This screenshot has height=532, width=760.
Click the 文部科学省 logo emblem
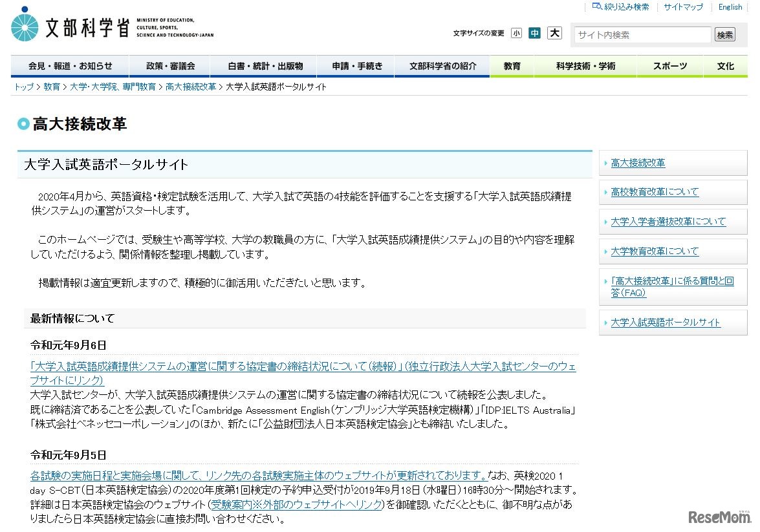coord(23,27)
